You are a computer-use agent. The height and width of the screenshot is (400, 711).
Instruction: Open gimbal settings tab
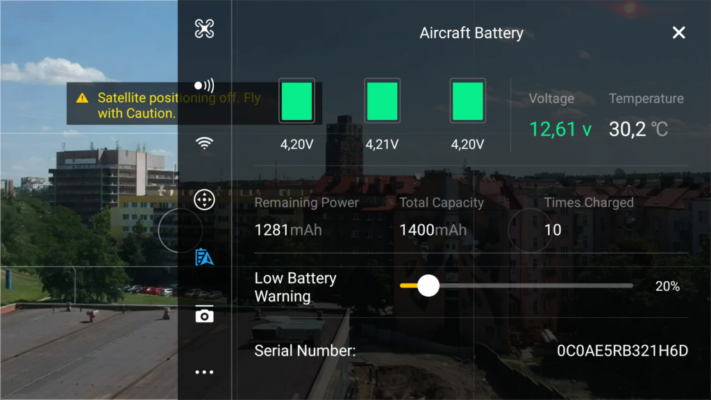(205, 200)
